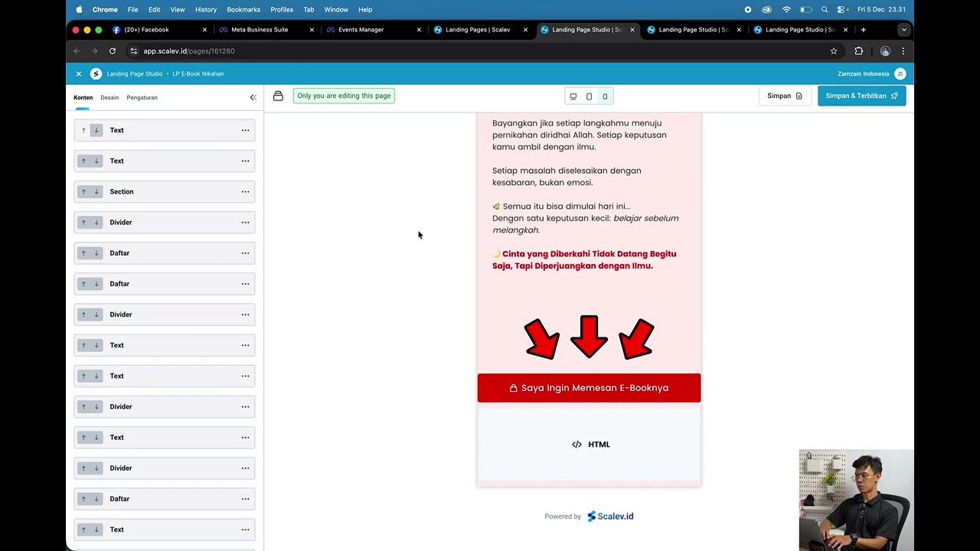The image size is (980, 551).
Task: Open more options for the Section block
Action: [245, 191]
